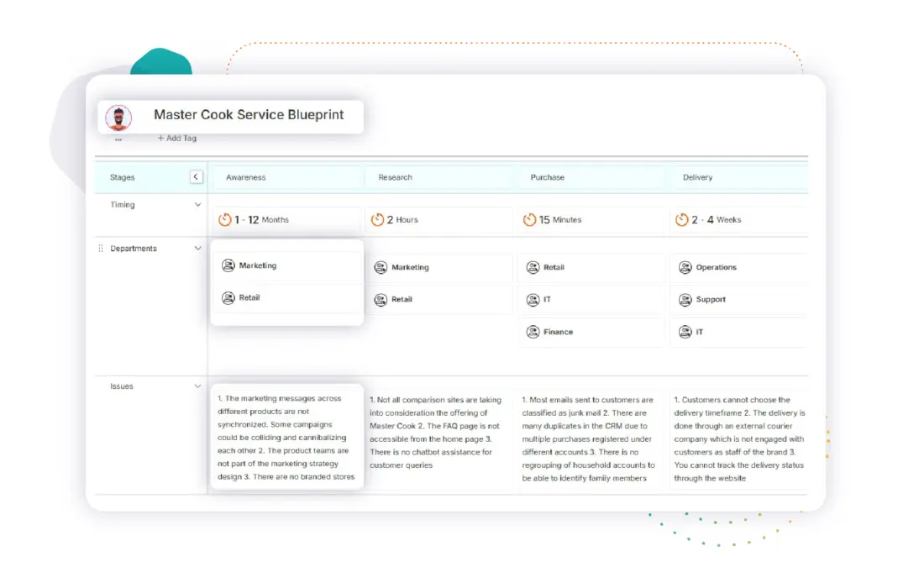Click the Marketing department icon under Awareness
Screen dimensions: 903x588
coord(228,265)
